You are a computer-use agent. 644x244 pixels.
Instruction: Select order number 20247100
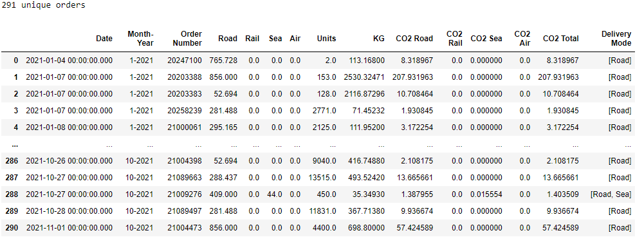[185, 61]
